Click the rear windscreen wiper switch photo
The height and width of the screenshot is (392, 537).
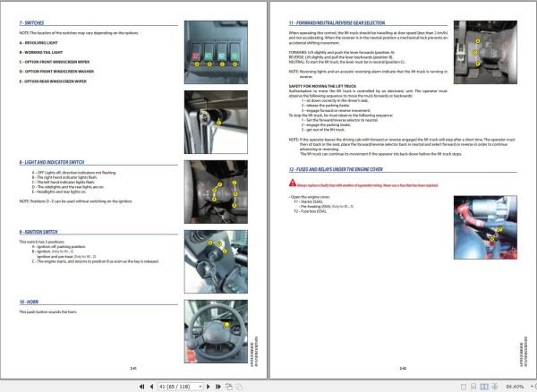click(x=216, y=122)
